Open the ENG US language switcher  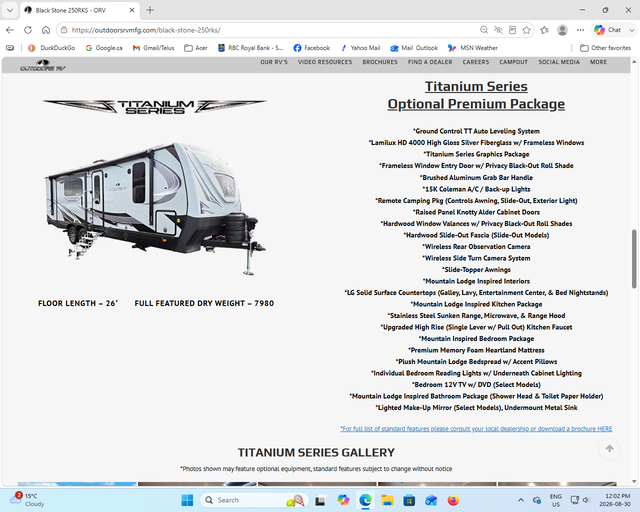[x=556, y=500]
